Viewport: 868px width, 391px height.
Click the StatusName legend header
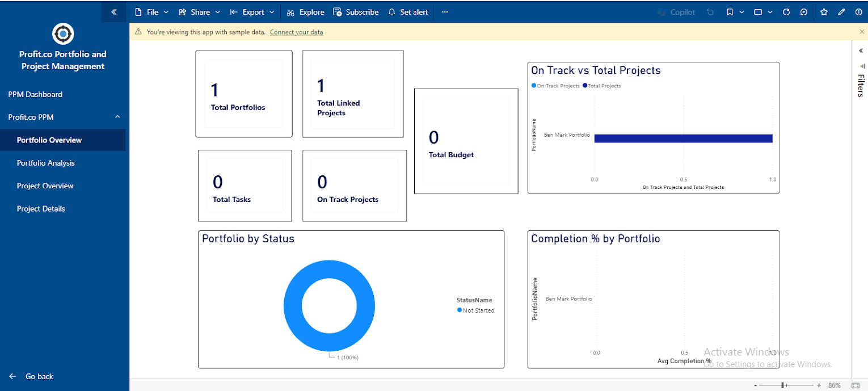coord(474,300)
